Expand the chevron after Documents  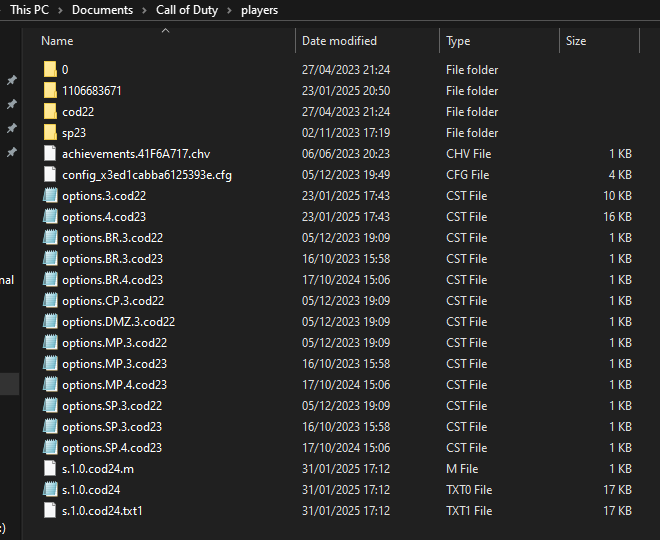[x=144, y=10]
